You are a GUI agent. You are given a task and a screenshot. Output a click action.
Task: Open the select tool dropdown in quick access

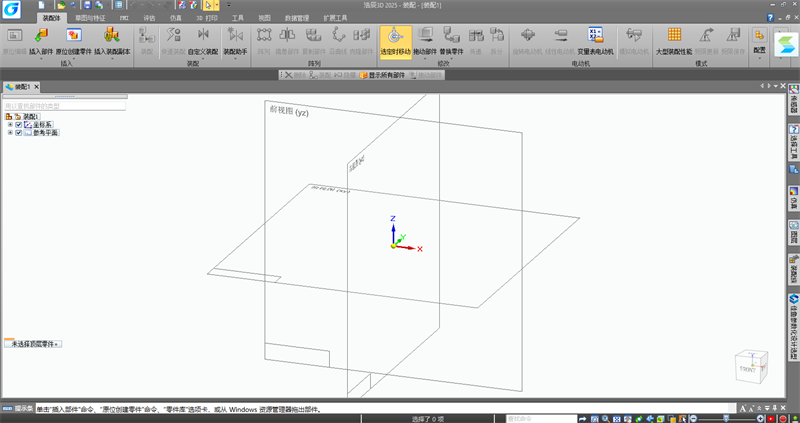click(x=217, y=5)
